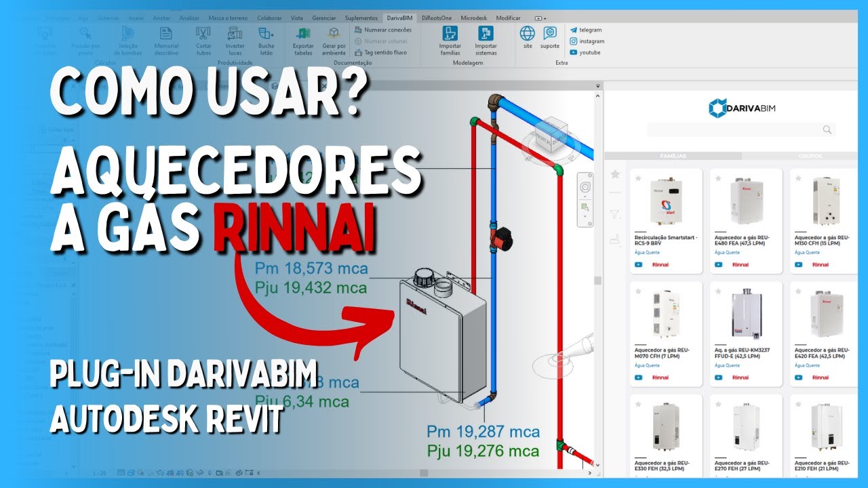Click Memorial descritivo tool

(165, 40)
